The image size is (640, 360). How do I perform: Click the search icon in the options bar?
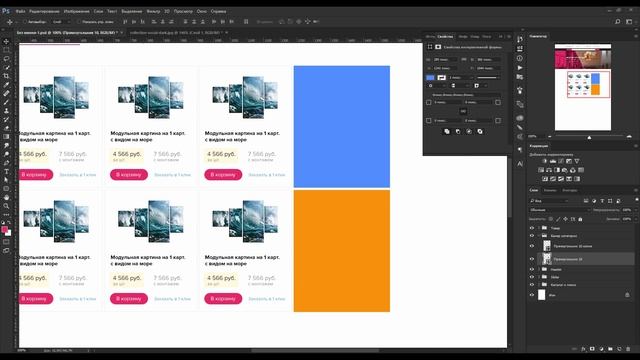click(618, 22)
